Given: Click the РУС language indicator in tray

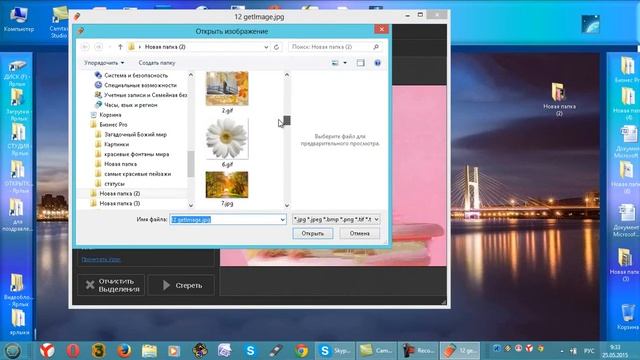Looking at the screenshot, I should 589,351.
